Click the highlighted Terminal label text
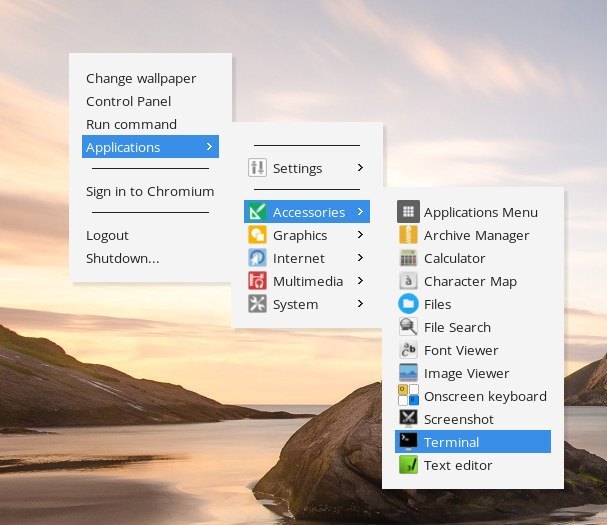Viewport: 607px width, 525px height. pyautogui.click(x=451, y=443)
